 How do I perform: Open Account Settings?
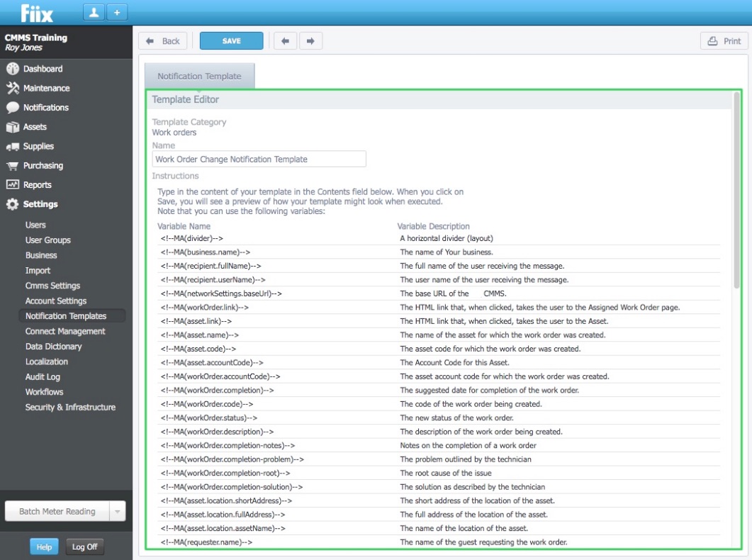point(55,301)
